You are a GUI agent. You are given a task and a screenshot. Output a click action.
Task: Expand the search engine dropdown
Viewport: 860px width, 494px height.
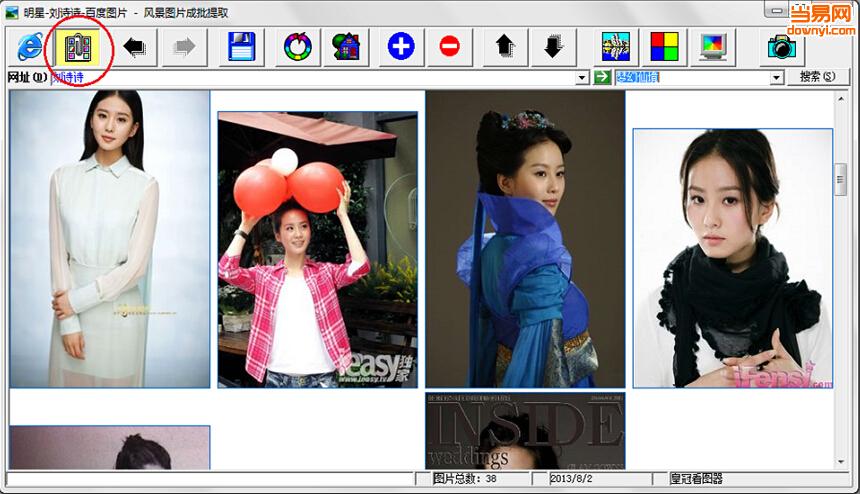(x=776, y=78)
